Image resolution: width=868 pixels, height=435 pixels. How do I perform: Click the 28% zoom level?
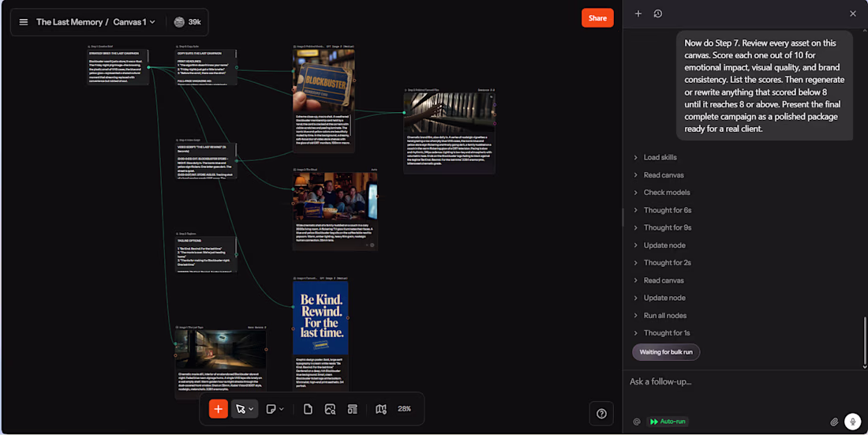(x=404, y=409)
